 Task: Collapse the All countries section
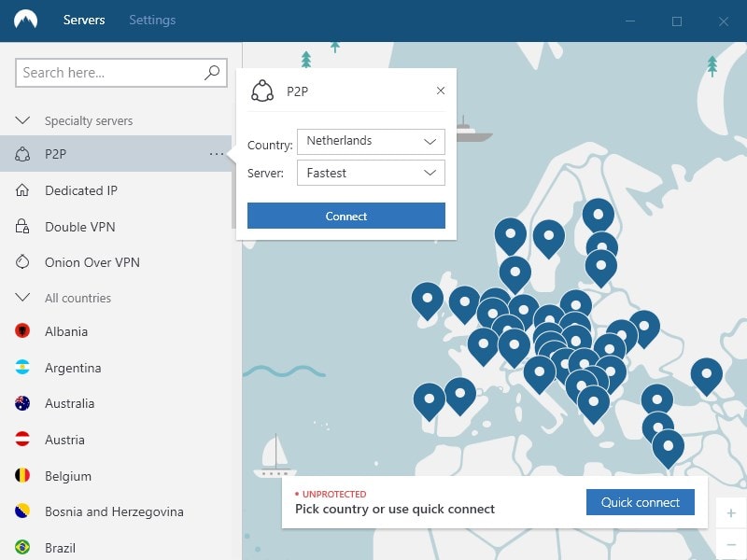pos(22,298)
